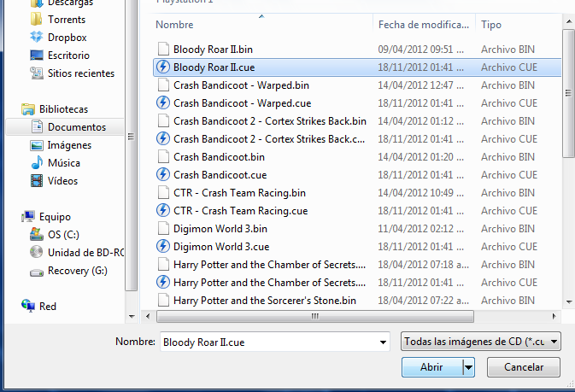The height and width of the screenshot is (392, 575).
Task: Click the file list vertical scrollbar thumb
Action: [x=569, y=92]
